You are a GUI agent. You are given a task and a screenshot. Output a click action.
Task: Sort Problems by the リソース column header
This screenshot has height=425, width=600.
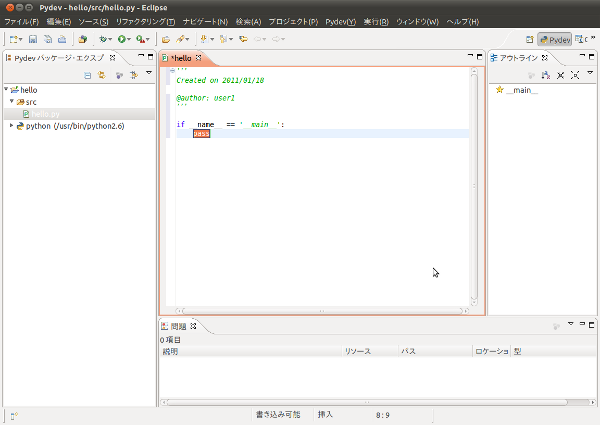[x=370, y=351]
